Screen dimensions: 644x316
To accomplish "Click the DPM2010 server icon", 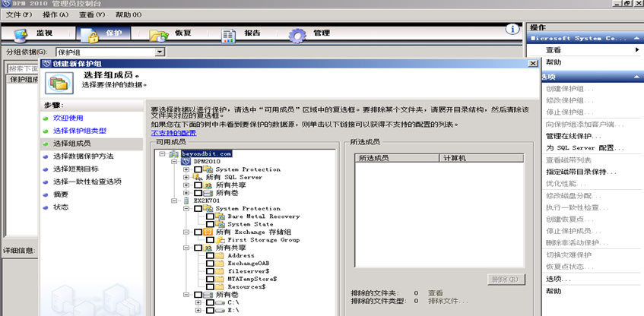I will tap(186, 162).
